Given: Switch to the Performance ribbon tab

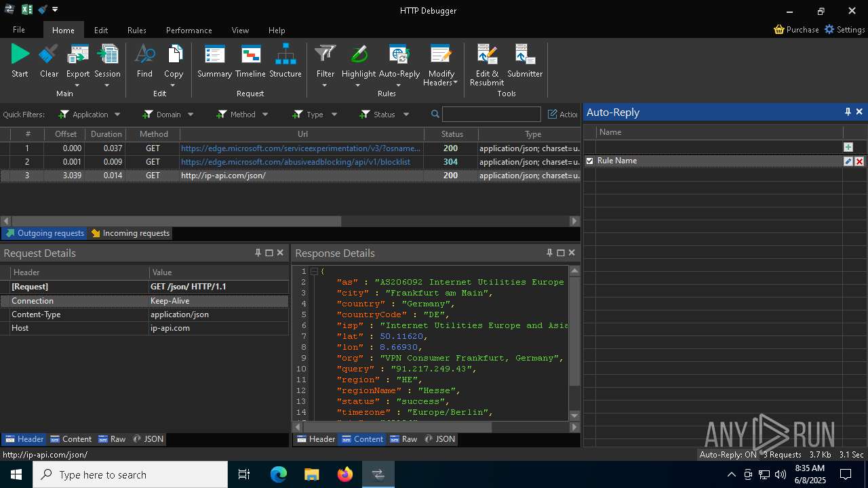Looking at the screenshot, I should (189, 30).
